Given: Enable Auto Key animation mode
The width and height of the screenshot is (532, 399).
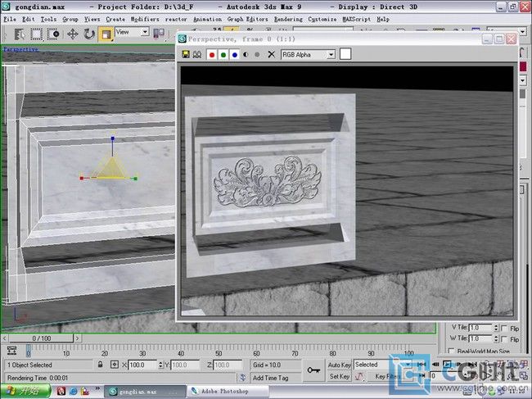Looking at the screenshot, I should pyautogui.click(x=339, y=365).
